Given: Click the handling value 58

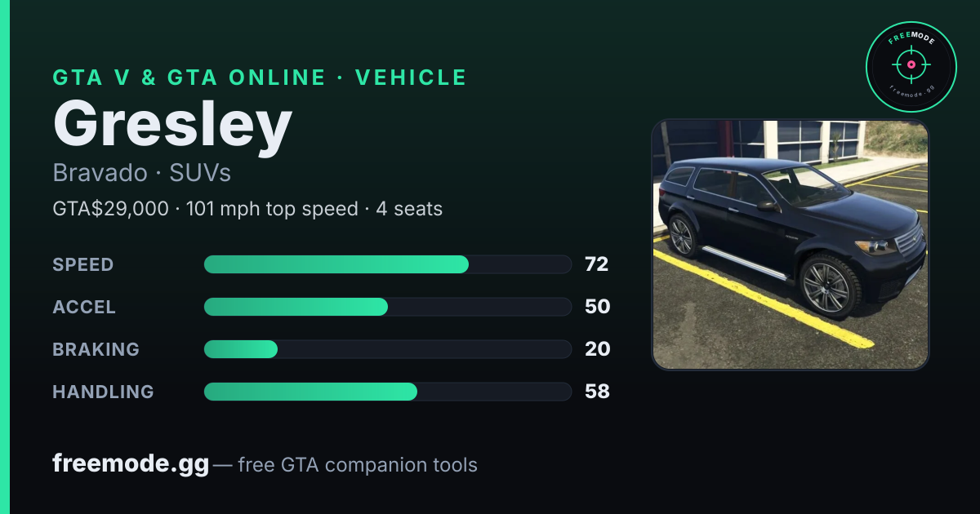Looking at the screenshot, I should pos(597,392).
